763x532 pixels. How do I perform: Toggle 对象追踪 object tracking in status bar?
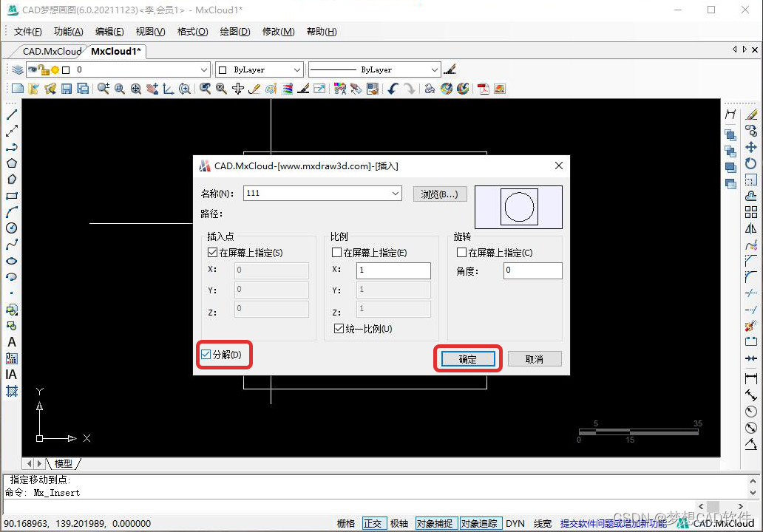click(479, 523)
